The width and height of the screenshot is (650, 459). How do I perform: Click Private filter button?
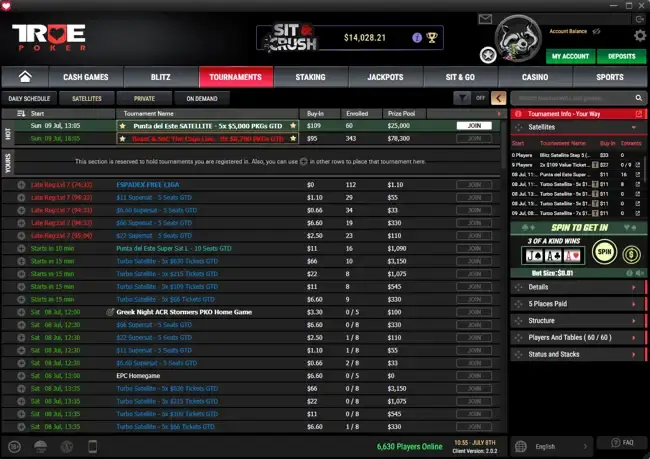click(144, 99)
